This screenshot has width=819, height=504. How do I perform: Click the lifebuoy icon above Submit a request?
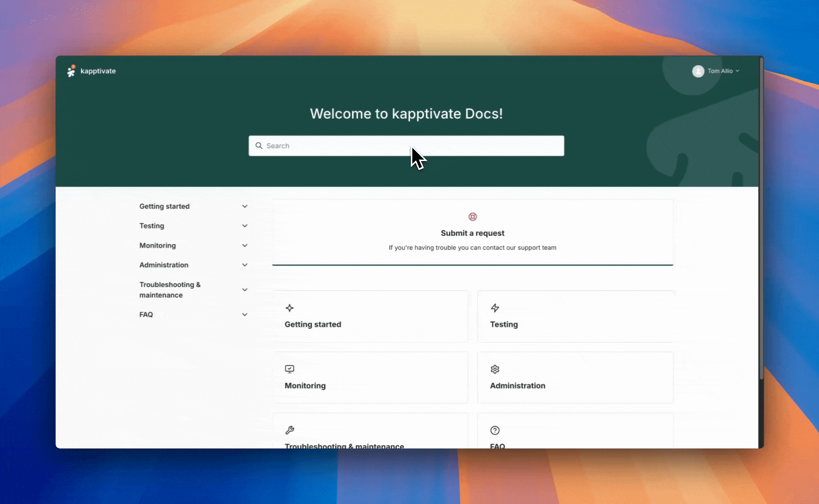(473, 217)
